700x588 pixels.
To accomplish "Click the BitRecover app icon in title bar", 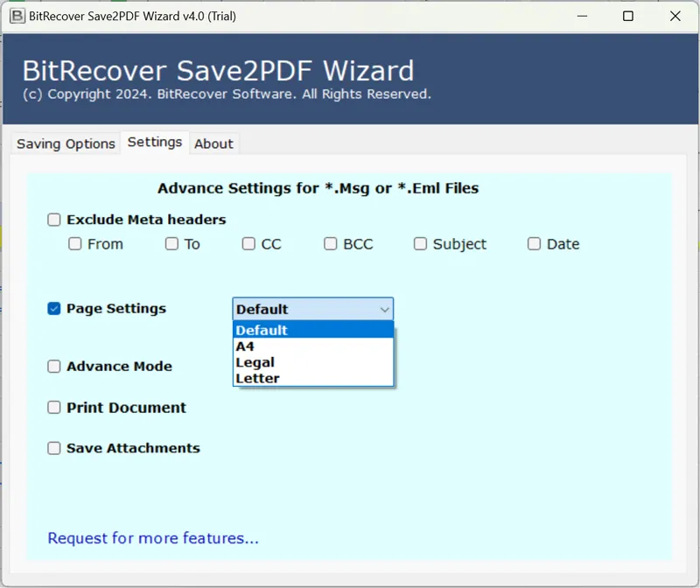I will (x=17, y=16).
